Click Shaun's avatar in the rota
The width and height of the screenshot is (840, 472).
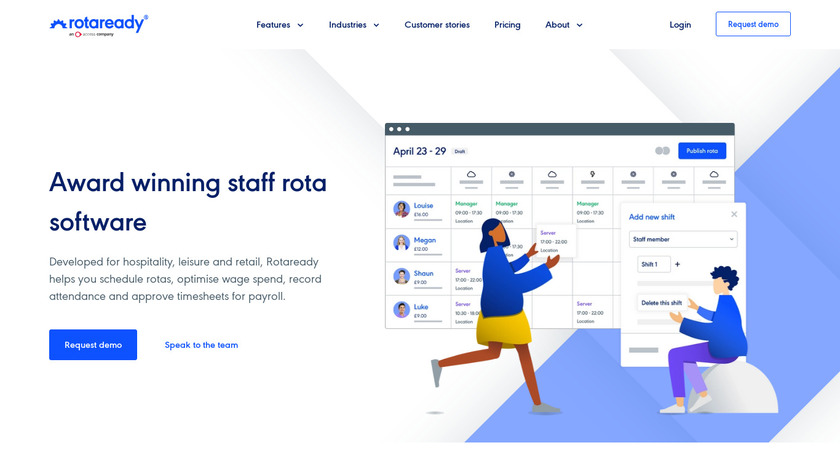pos(401,276)
